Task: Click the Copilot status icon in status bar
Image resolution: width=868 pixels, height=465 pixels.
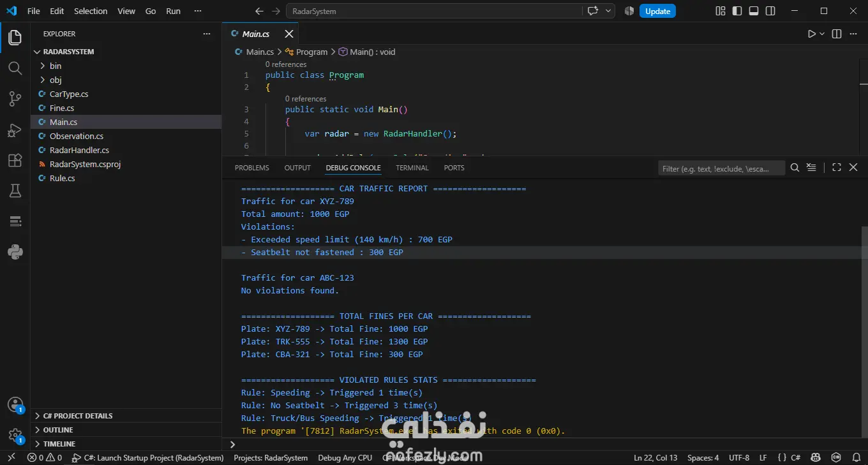Action: tap(815, 457)
